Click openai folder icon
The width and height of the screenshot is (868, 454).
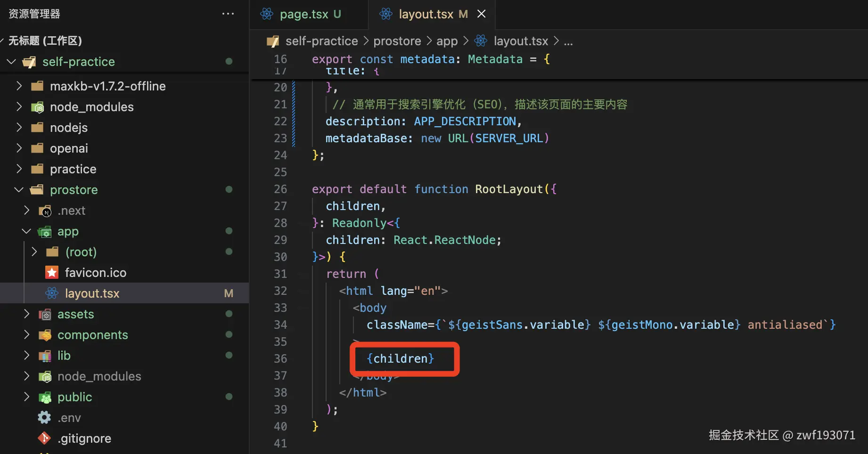[37, 148]
